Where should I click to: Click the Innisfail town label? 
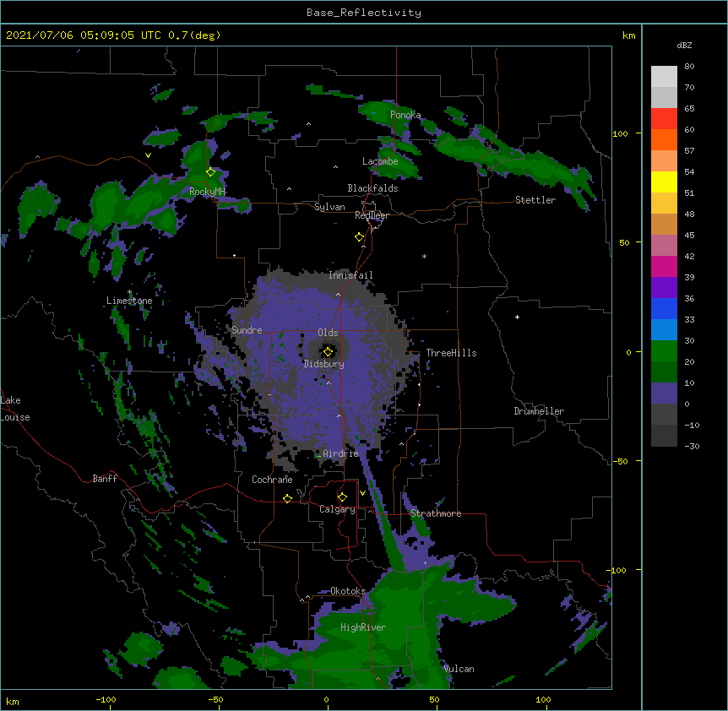(x=350, y=275)
